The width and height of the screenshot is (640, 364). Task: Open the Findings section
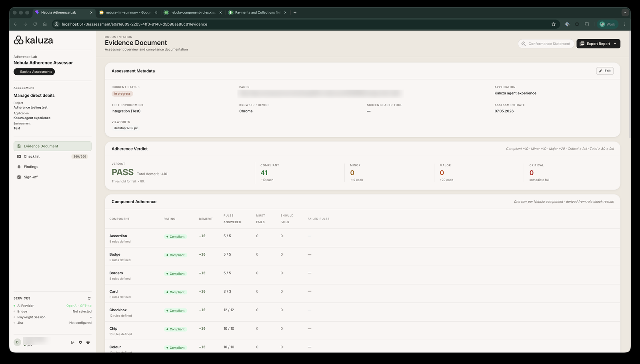pos(52,167)
